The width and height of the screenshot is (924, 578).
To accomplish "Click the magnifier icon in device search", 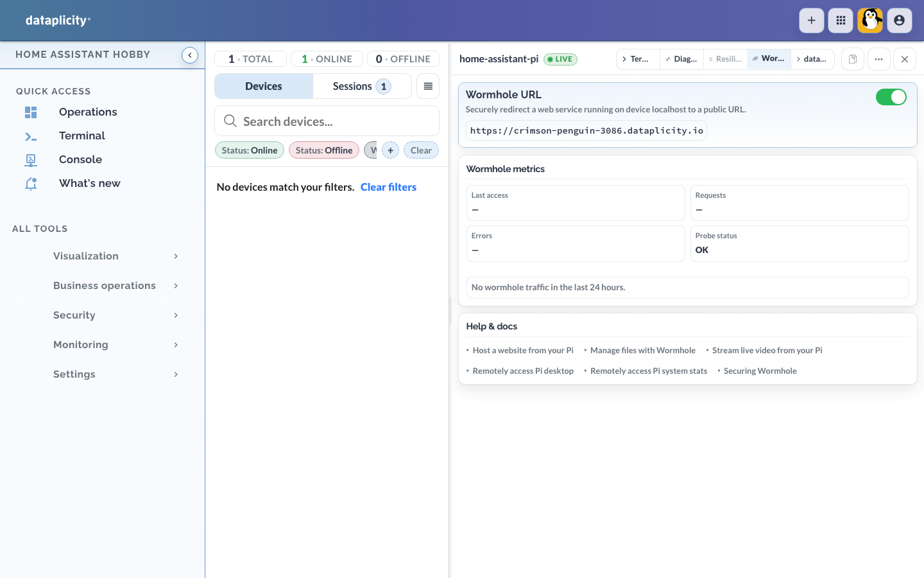I will click(230, 121).
